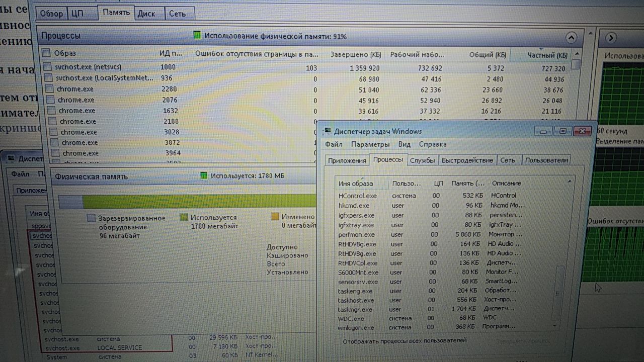Sort by Частный (КБ) column header
Image resolution: width=644 pixels, height=362 pixels.
(x=547, y=55)
